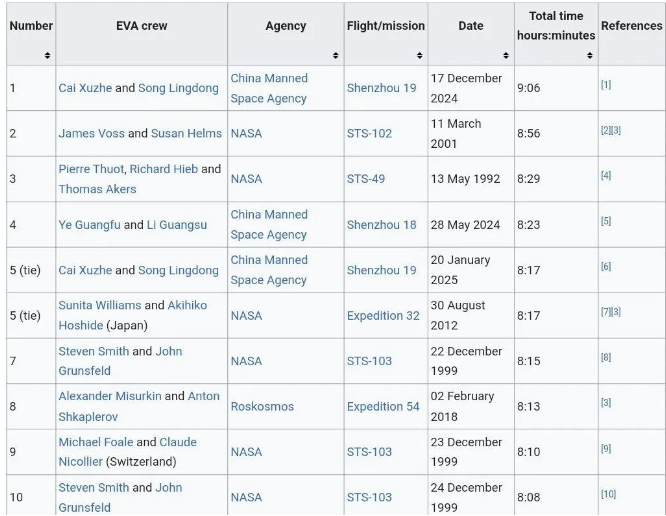
Task: Click China Manned Space Agency in row 4
Action: [269, 225]
